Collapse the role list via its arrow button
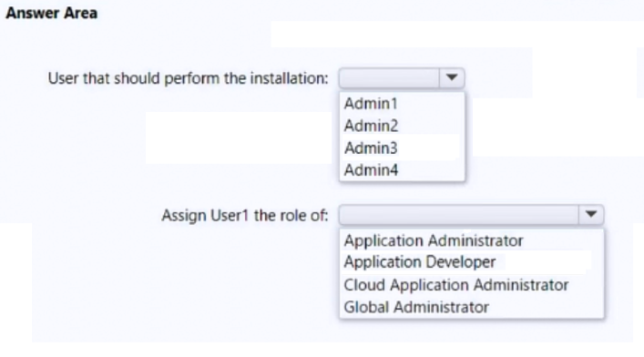This screenshot has height=357, width=644. coord(591,214)
